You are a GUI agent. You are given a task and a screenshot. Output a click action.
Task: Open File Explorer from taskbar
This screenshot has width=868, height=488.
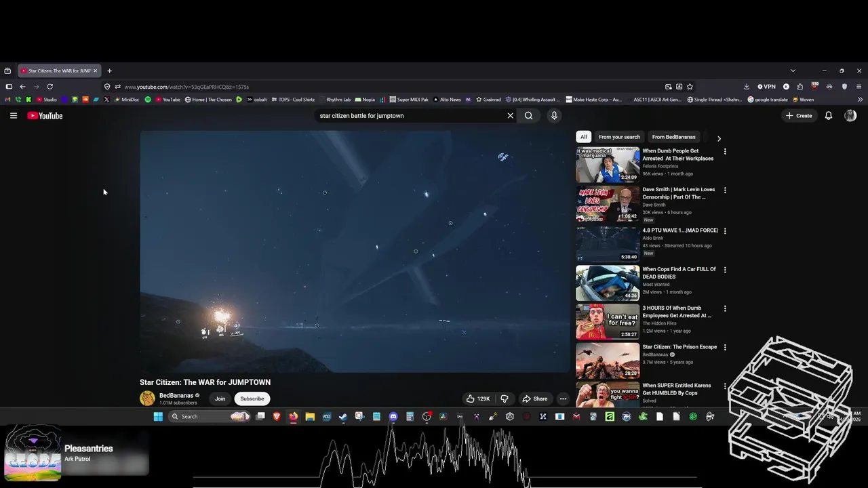click(310, 417)
